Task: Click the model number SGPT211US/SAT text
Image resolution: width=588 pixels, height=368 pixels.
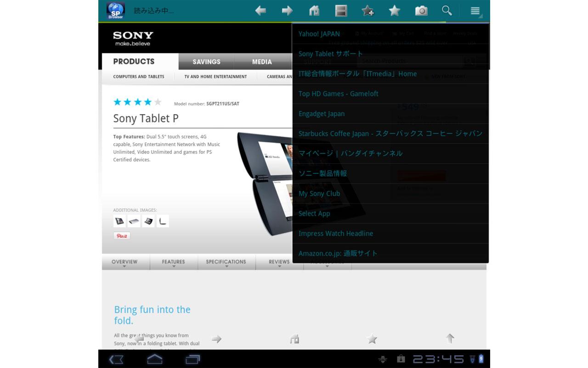Action: tap(223, 104)
